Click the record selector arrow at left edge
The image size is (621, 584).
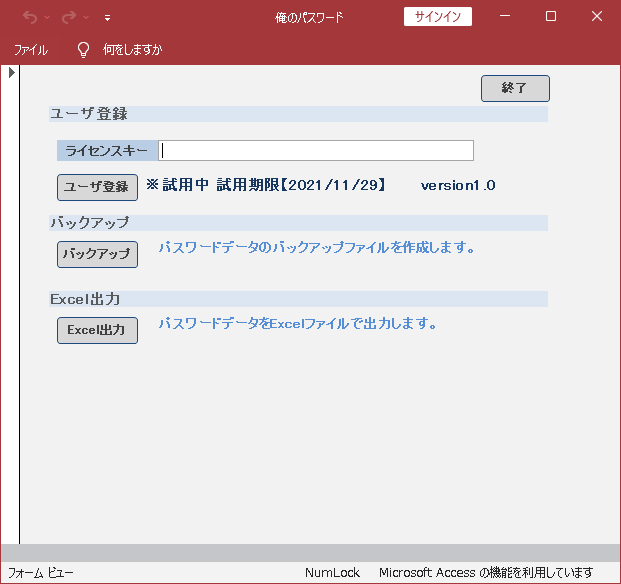(11, 73)
